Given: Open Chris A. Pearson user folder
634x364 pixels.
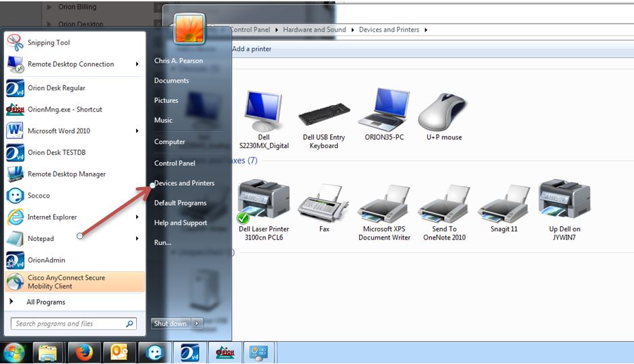Looking at the screenshot, I should [179, 61].
